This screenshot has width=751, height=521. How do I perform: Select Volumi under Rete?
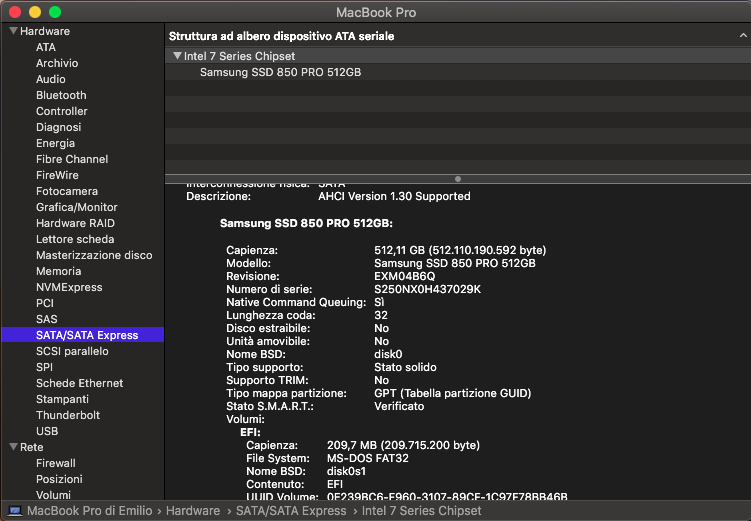pyautogui.click(x=53, y=495)
